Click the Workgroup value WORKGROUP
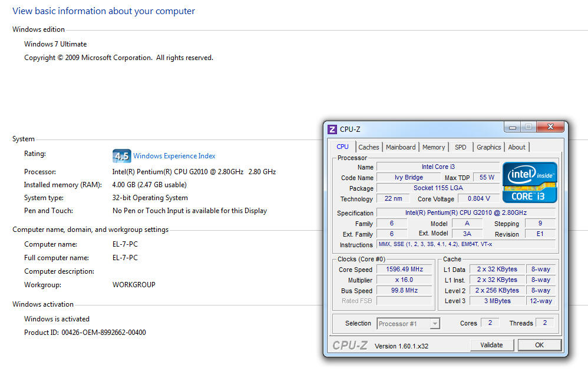The width and height of the screenshot is (588, 372). pos(134,285)
